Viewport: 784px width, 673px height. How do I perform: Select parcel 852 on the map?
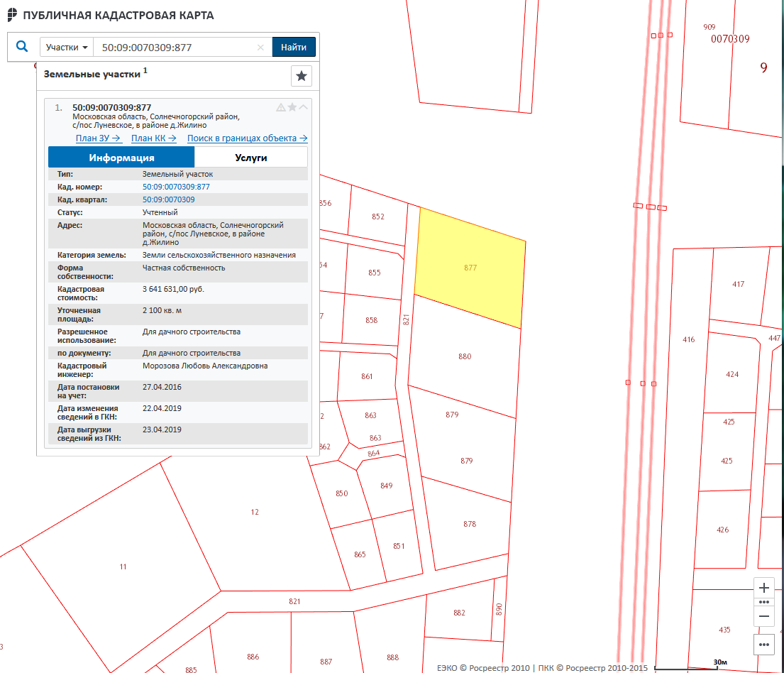[x=378, y=217]
